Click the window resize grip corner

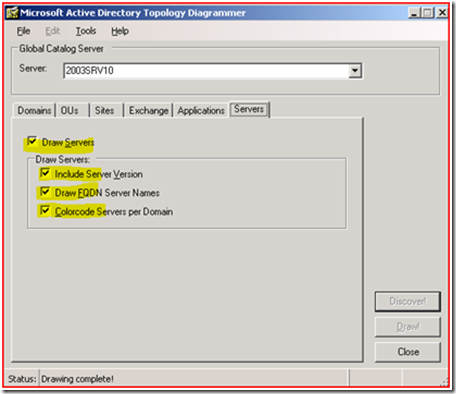click(x=444, y=382)
